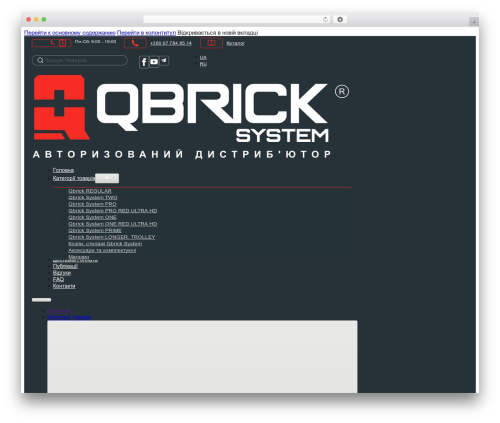
Task: Switch language to UA
Action: point(203,58)
